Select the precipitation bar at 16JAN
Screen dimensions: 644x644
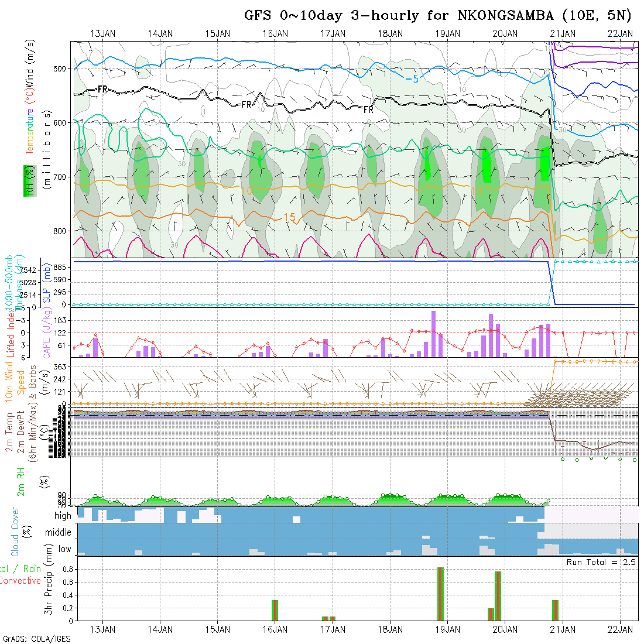(x=275, y=610)
